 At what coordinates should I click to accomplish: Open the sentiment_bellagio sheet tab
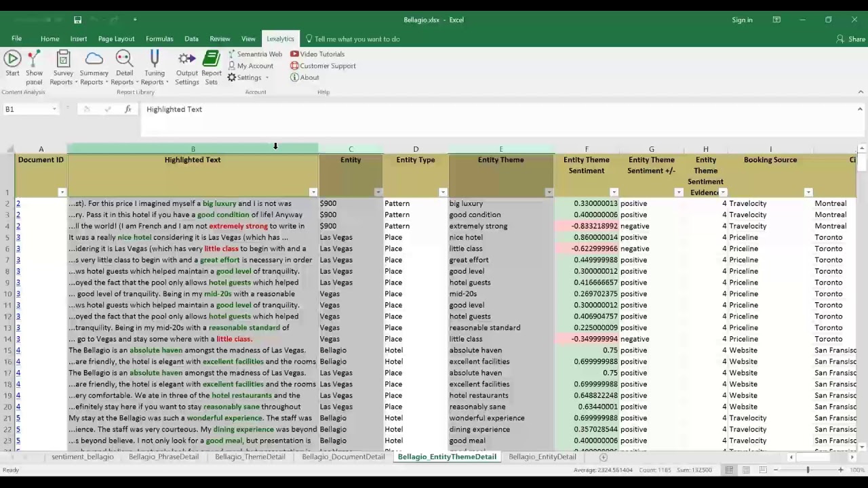click(83, 457)
